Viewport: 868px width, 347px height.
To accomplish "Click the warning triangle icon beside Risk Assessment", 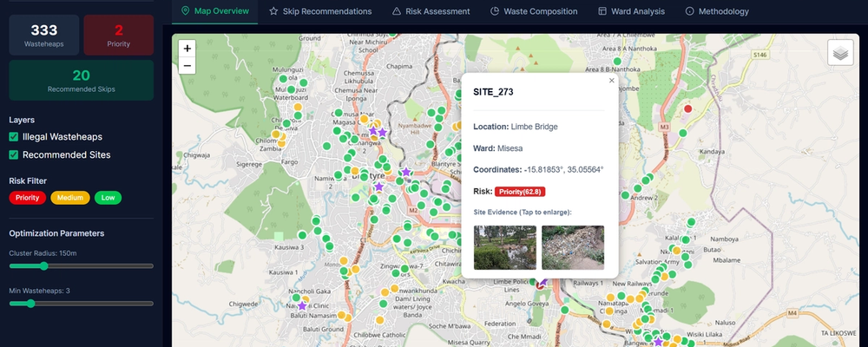I will click(397, 11).
